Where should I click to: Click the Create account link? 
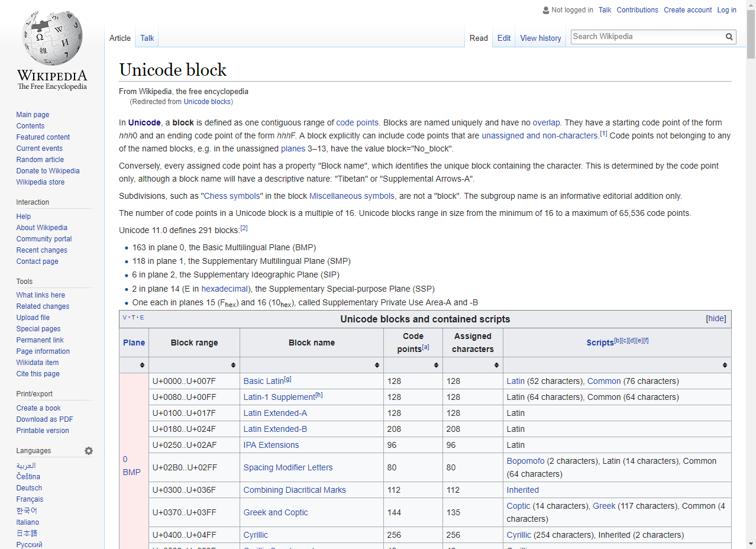tap(688, 10)
